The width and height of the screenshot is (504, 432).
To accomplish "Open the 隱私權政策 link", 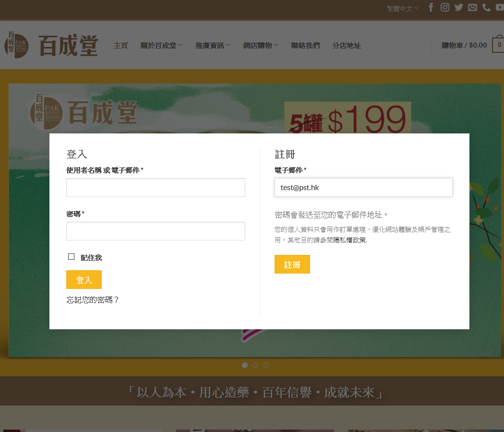I will point(349,240).
